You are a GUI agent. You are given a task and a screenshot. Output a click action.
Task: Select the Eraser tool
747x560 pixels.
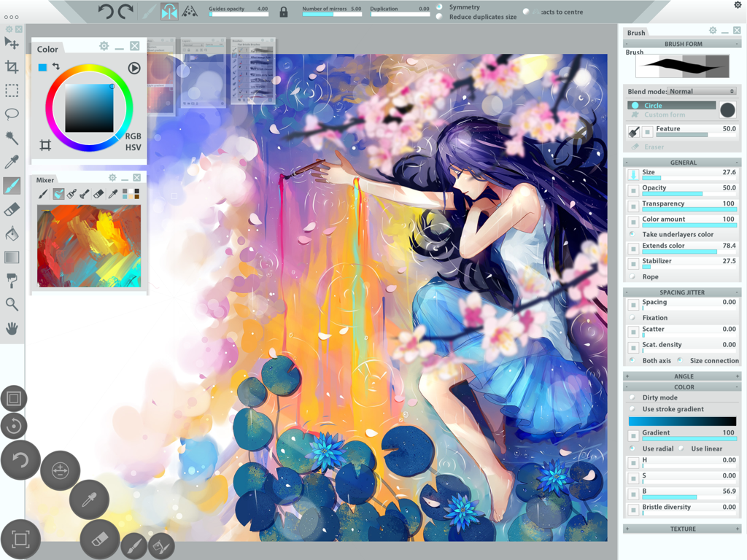[12, 209]
